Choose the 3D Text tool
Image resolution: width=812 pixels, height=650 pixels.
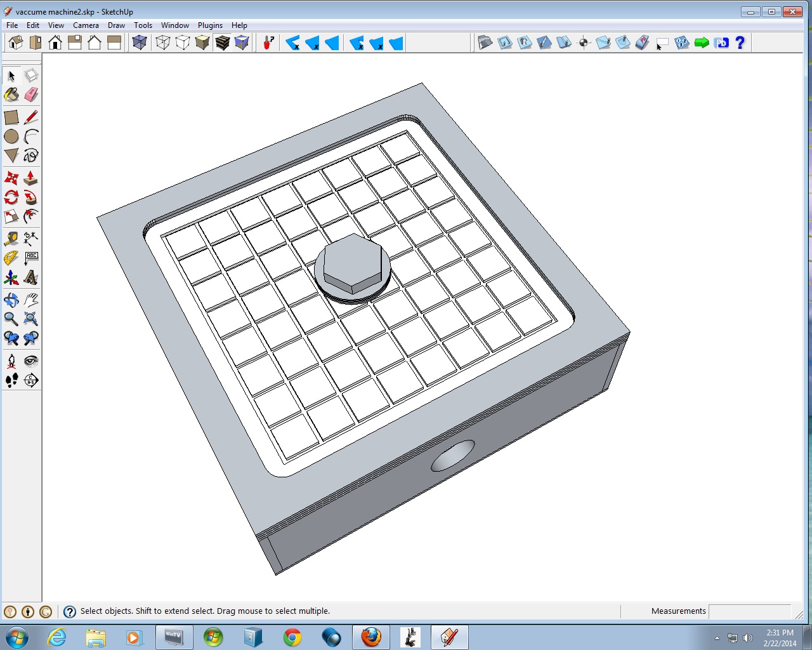[31, 277]
